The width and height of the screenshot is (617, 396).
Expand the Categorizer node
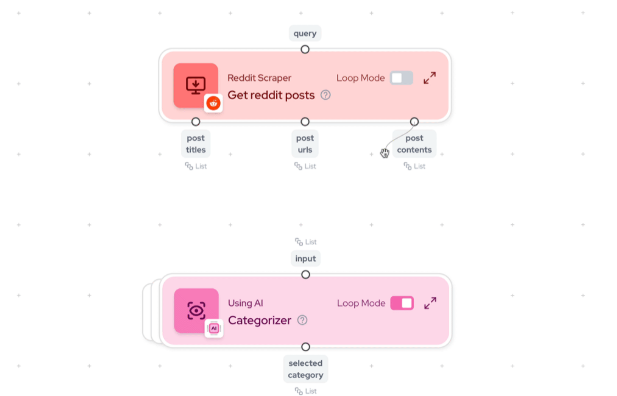click(430, 303)
